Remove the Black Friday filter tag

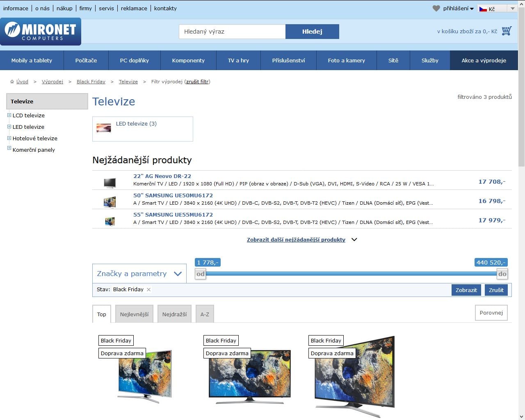click(x=149, y=290)
